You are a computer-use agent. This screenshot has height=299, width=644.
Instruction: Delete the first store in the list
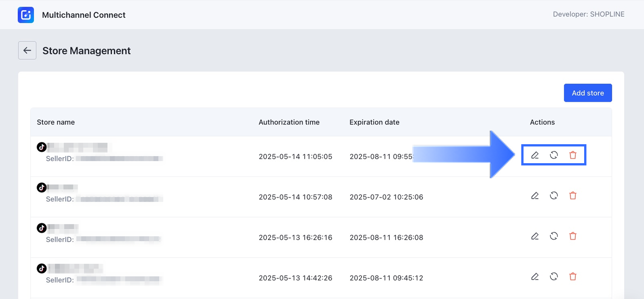pyautogui.click(x=573, y=155)
